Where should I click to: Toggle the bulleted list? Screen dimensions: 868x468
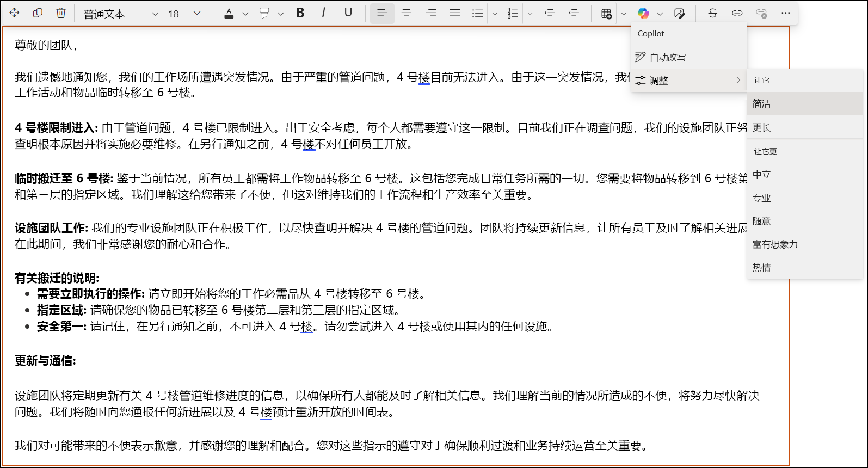[x=477, y=13]
